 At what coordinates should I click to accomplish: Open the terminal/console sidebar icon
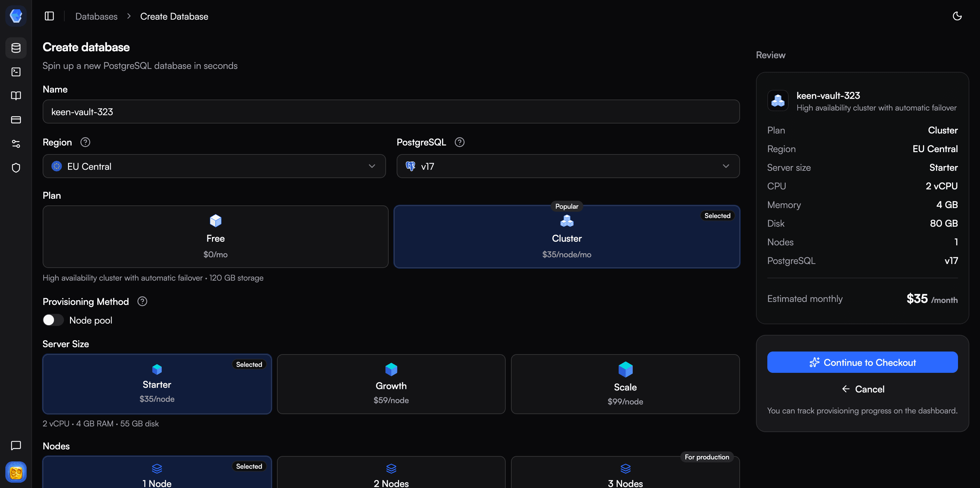pos(16,72)
